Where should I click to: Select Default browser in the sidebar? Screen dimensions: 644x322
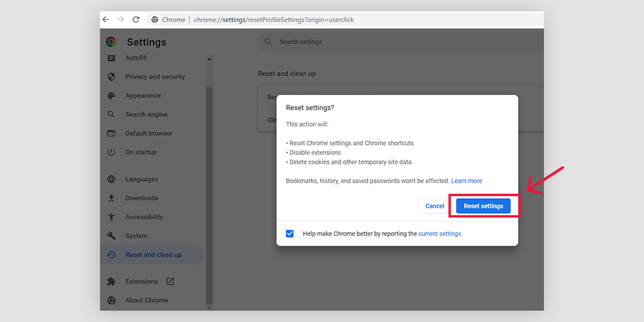(x=148, y=133)
